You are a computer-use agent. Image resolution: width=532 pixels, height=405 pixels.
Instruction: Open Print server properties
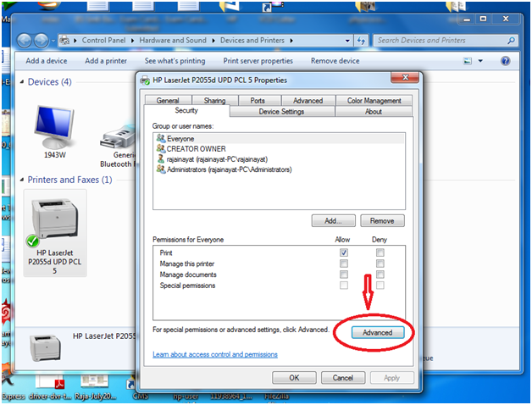click(258, 61)
